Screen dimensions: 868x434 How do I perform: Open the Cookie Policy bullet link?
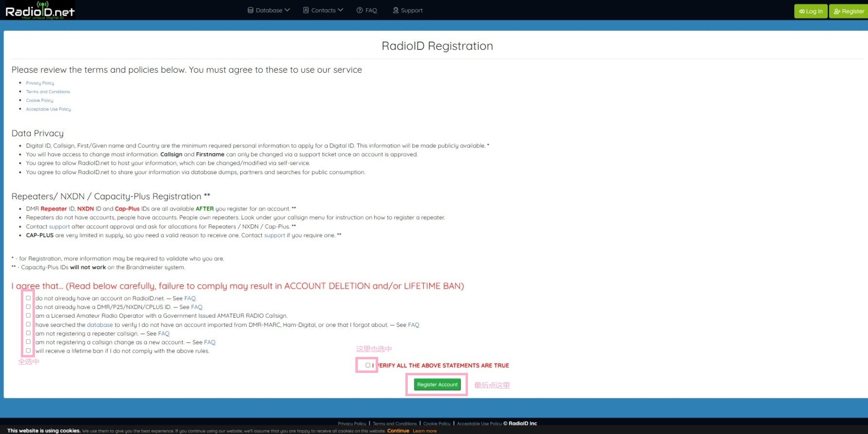click(x=39, y=100)
